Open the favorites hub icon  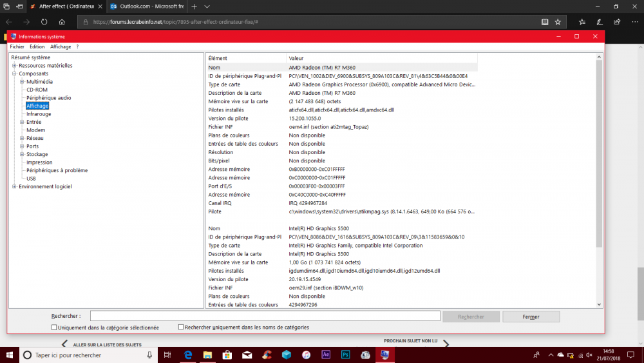(582, 22)
